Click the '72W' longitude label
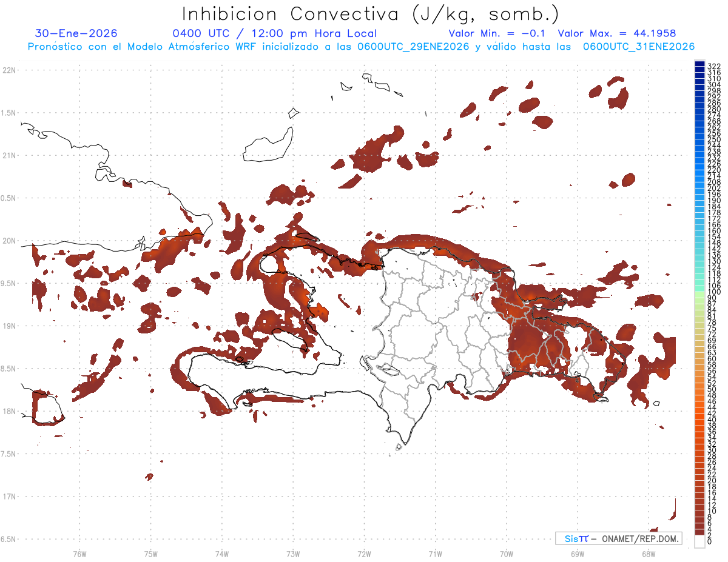The height and width of the screenshot is (562, 728). click(x=364, y=554)
